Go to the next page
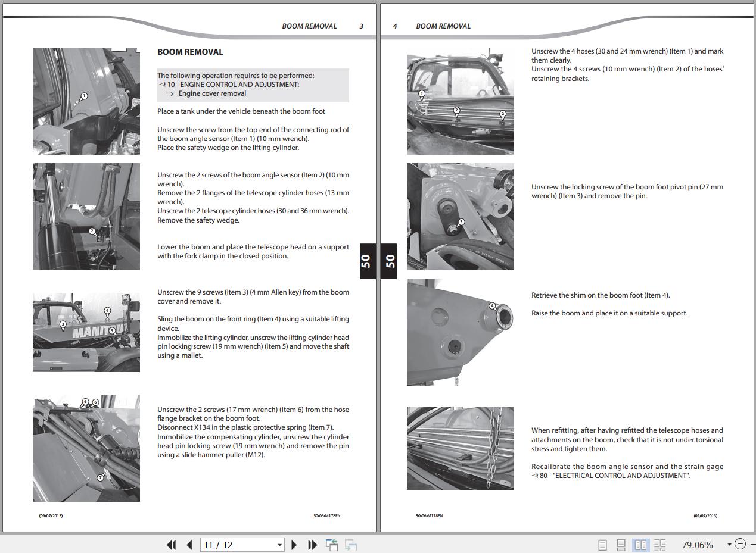756x553 pixels. [294, 545]
